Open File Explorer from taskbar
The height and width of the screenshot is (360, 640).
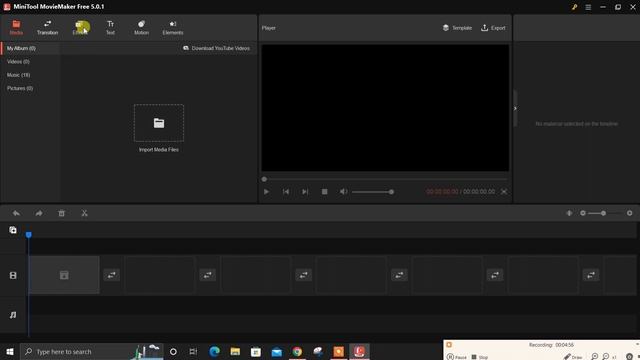[x=235, y=351]
